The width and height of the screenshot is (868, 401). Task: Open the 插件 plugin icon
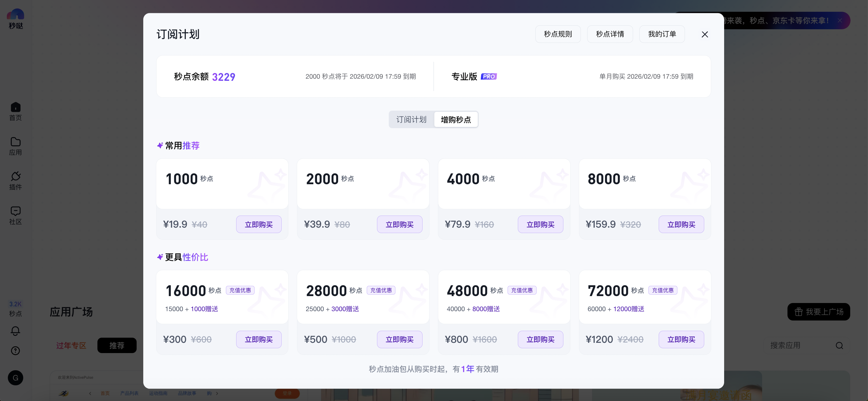[x=15, y=176]
